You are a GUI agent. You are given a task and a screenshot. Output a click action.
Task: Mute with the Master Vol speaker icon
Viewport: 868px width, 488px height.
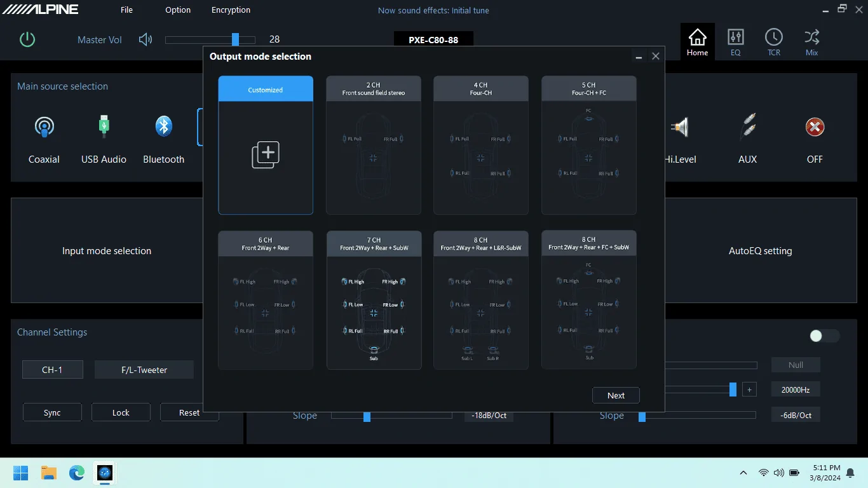[146, 39]
